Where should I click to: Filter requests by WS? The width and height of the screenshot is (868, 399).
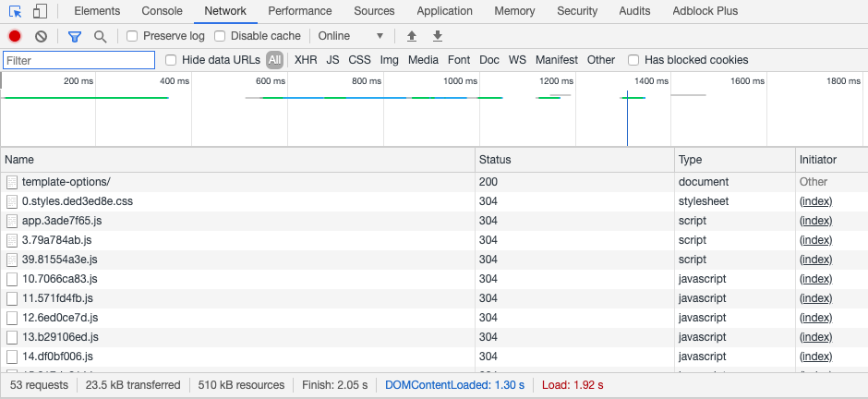coord(517,60)
